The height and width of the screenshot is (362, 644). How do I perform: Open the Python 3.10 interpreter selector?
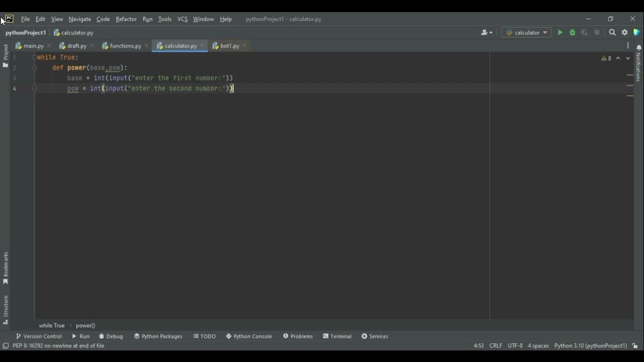click(591, 346)
